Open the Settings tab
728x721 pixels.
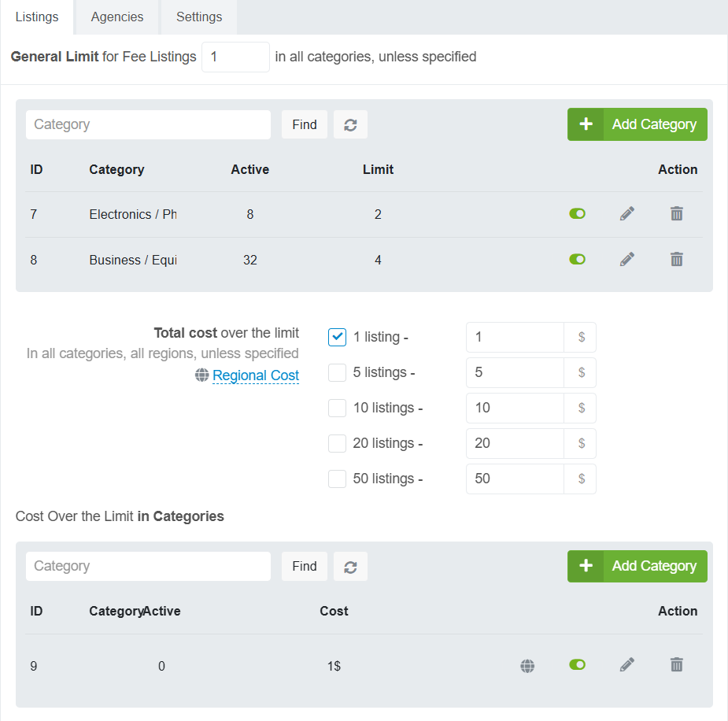(199, 17)
